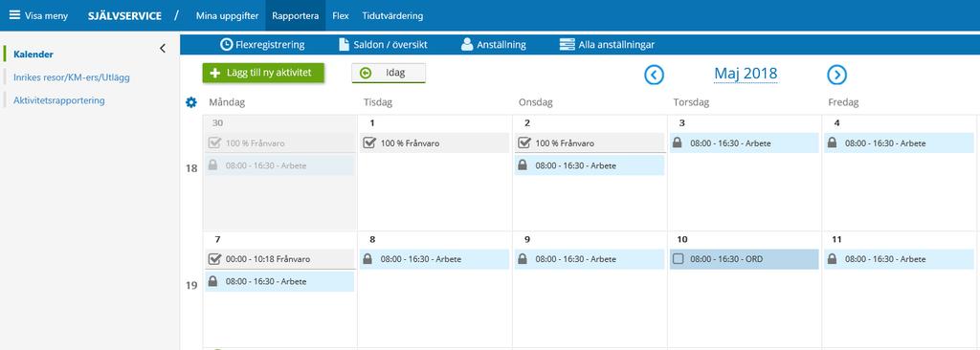Click the Anställning person icon
980x350 pixels.
pos(467,44)
